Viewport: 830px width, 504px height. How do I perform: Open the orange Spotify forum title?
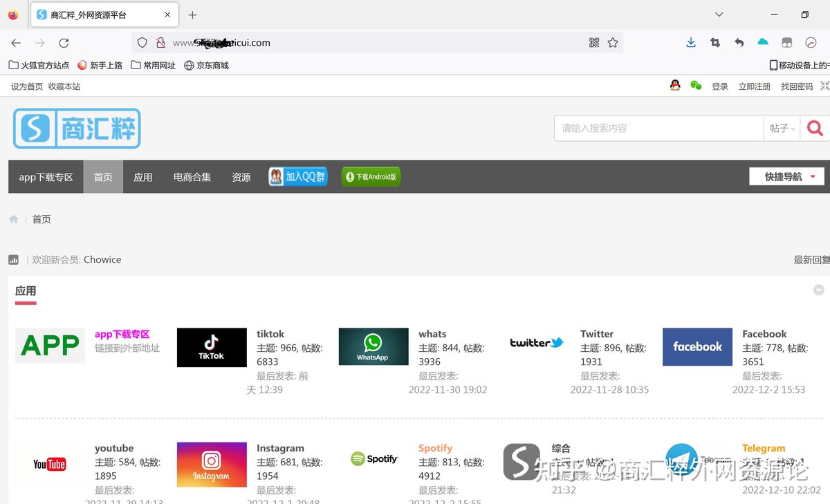coord(435,448)
